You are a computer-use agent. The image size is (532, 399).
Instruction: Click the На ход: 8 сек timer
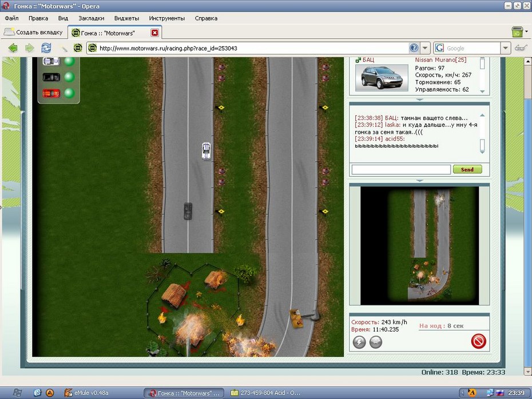[x=441, y=326]
